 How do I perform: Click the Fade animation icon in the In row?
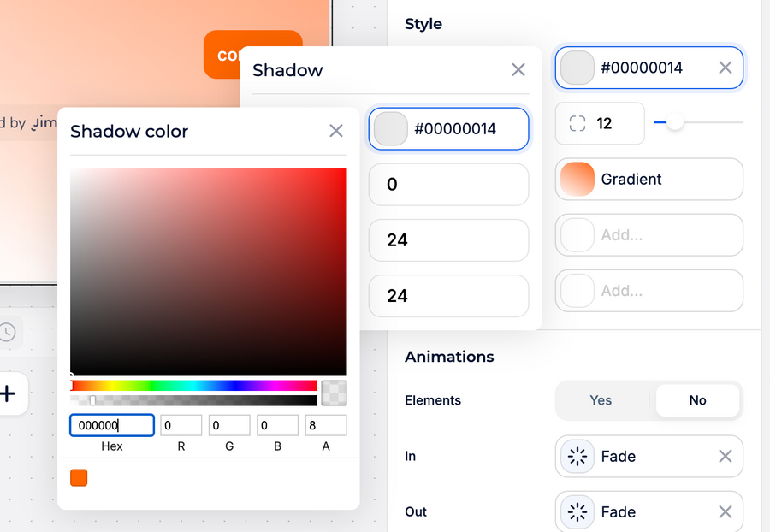pyautogui.click(x=577, y=457)
